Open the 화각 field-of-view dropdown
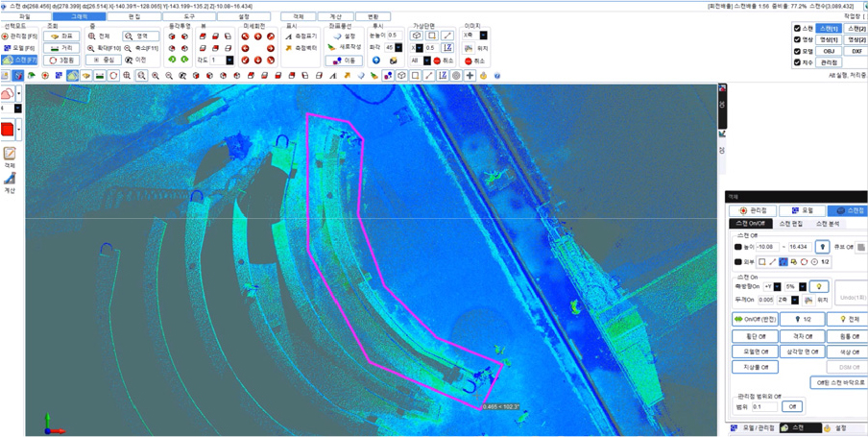The image size is (868, 437). (398, 48)
